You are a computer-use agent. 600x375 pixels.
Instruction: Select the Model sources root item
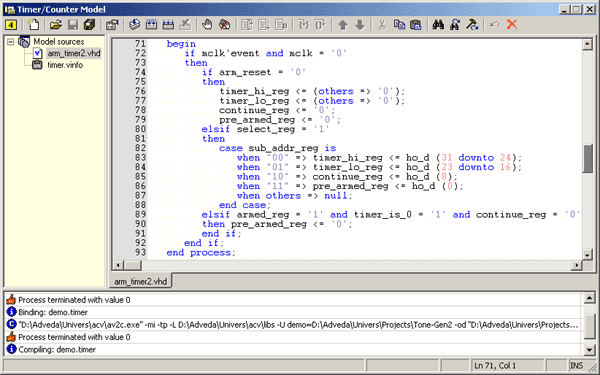click(59, 41)
